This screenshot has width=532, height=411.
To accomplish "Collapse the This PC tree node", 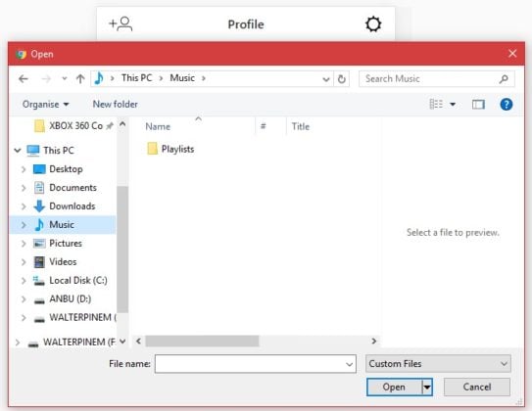I will pos(18,150).
